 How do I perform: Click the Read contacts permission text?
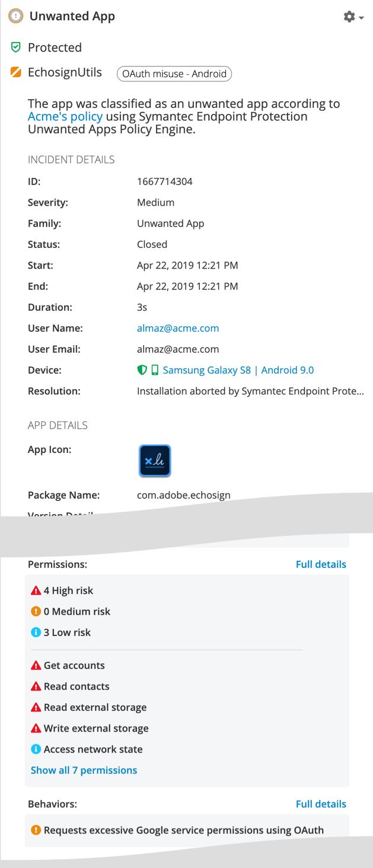pos(76,686)
